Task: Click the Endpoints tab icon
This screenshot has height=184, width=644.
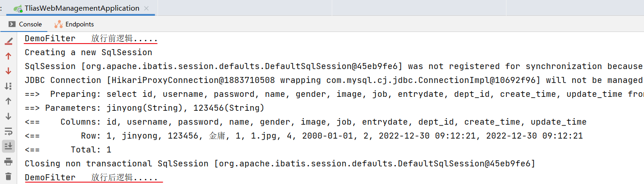Action: pos(58,24)
